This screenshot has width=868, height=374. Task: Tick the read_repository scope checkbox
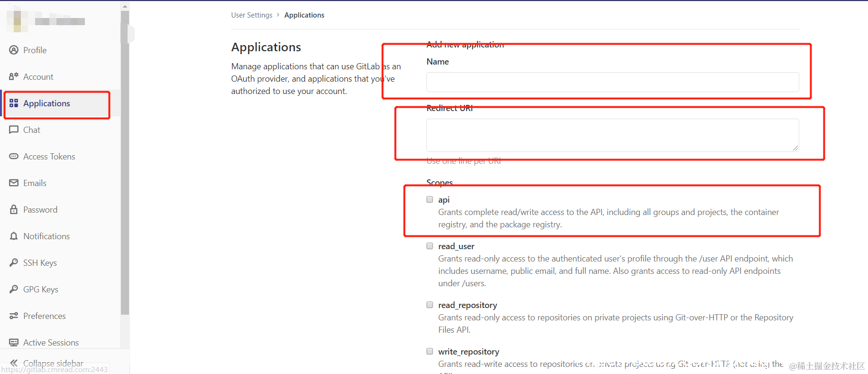coord(430,305)
